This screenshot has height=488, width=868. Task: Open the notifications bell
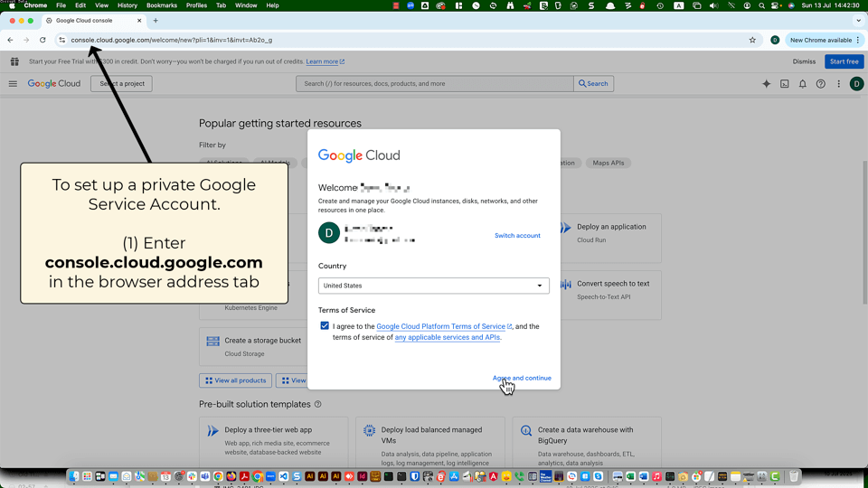[803, 83]
